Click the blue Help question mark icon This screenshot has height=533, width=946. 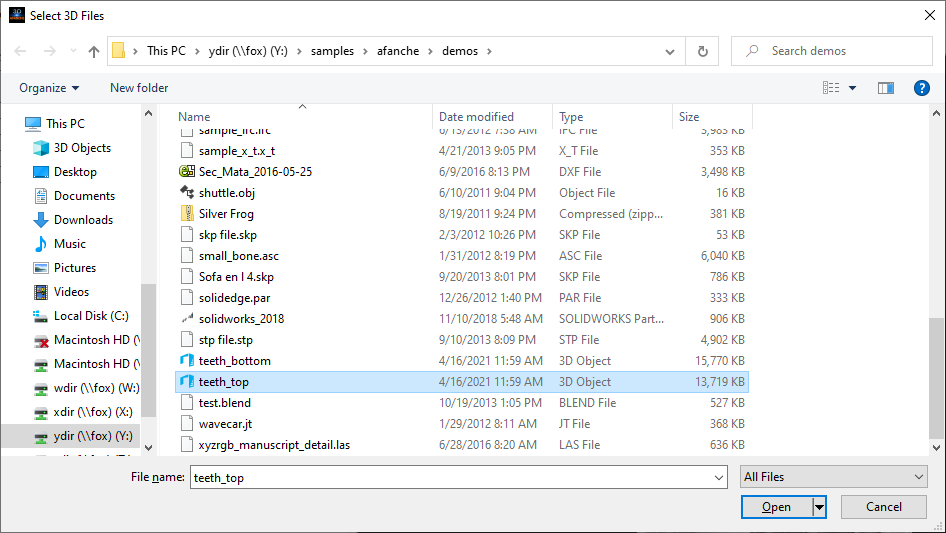[922, 88]
